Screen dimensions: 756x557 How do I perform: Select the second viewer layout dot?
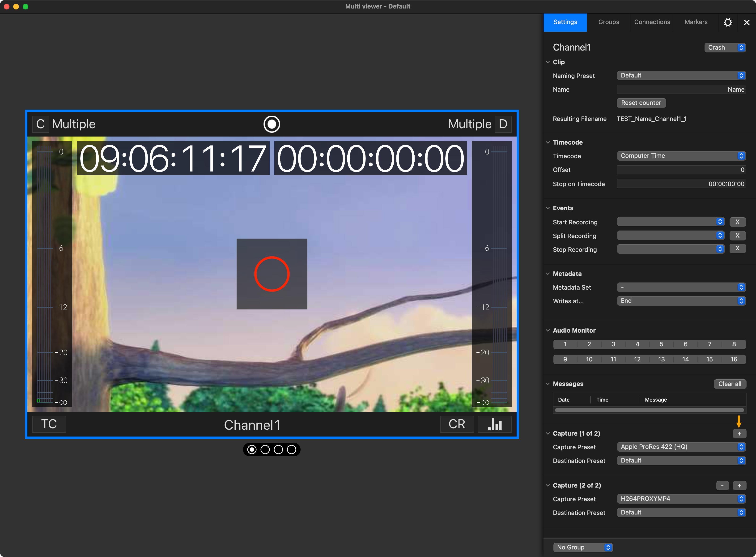(x=265, y=450)
